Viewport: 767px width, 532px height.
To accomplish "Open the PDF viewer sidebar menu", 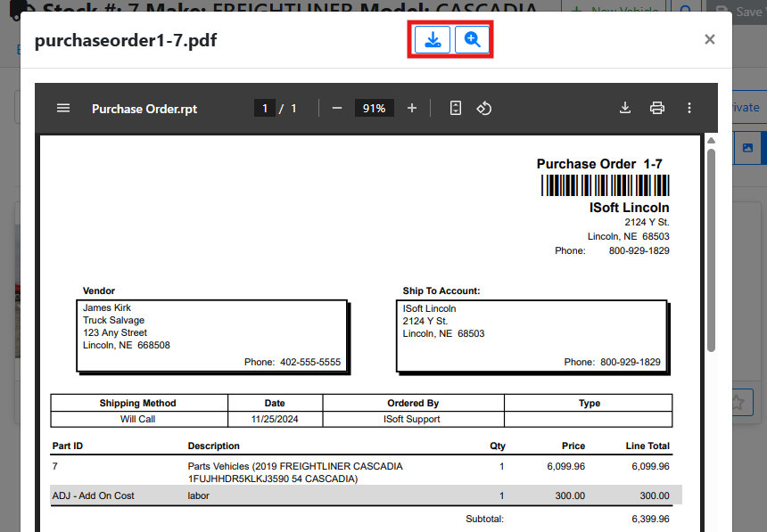I will 63,108.
